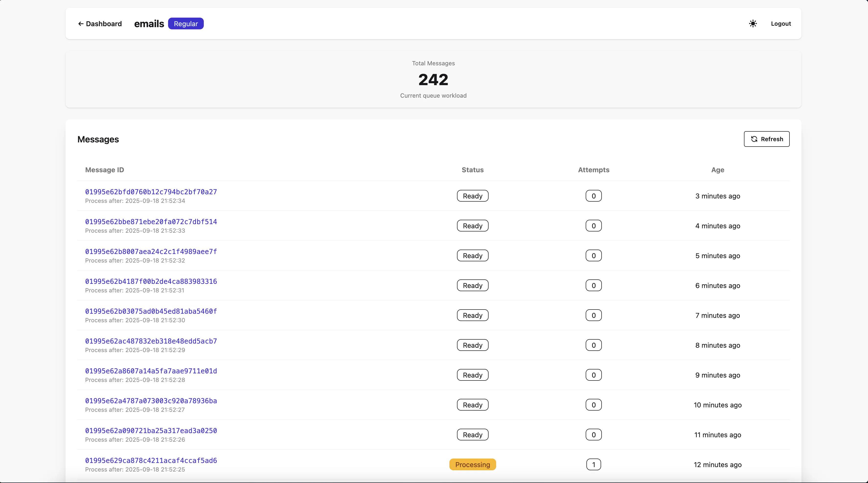Select the back arrow next to Dashboard
The width and height of the screenshot is (868, 483).
pos(81,23)
